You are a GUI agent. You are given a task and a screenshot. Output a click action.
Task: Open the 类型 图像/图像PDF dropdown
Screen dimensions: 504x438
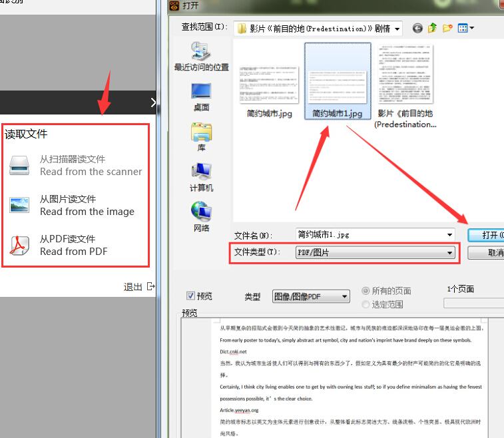click(x=311, y=296)
